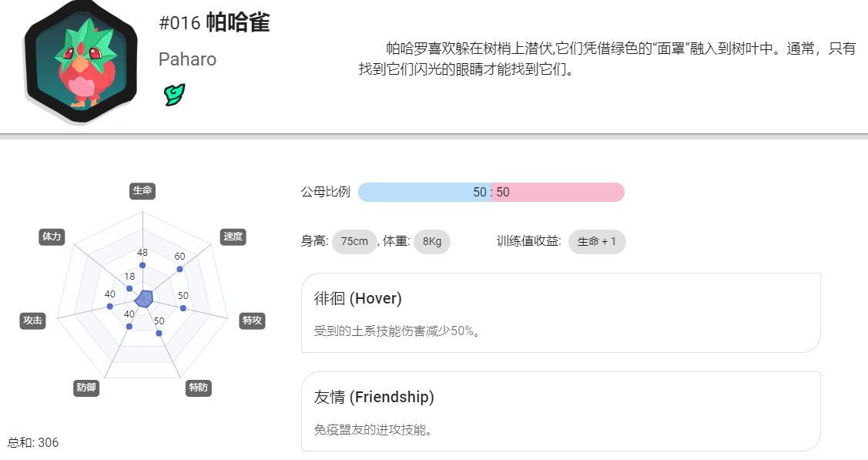Open the 徘徊 (Hover) trait card
Screen dimensions: 868x460
561,313
